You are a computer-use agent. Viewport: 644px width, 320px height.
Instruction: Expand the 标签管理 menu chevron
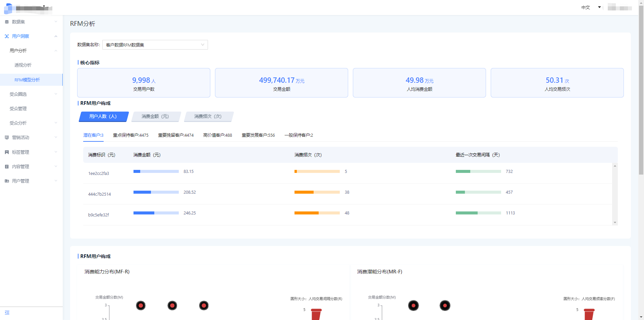click(x=56, y=152)
